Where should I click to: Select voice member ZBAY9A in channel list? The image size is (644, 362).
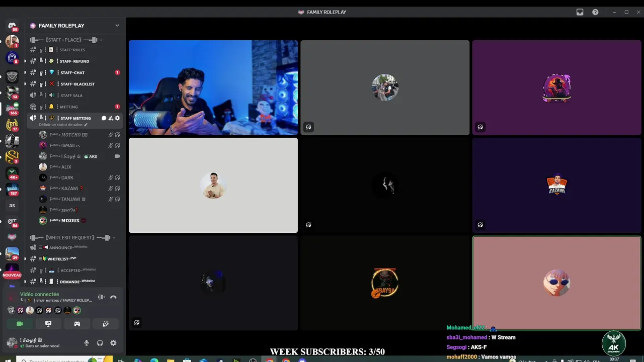pyautogui.click(x=79, y=210)
